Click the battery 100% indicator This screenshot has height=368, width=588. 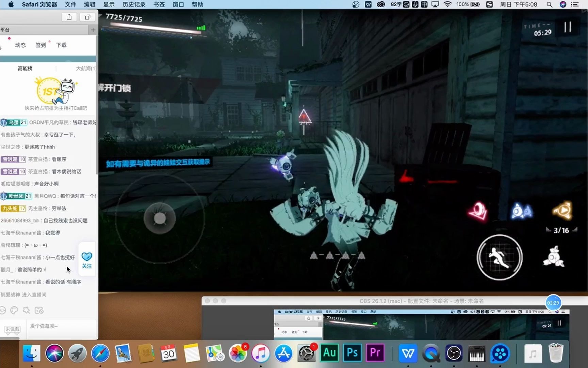(x=468, y=4)
